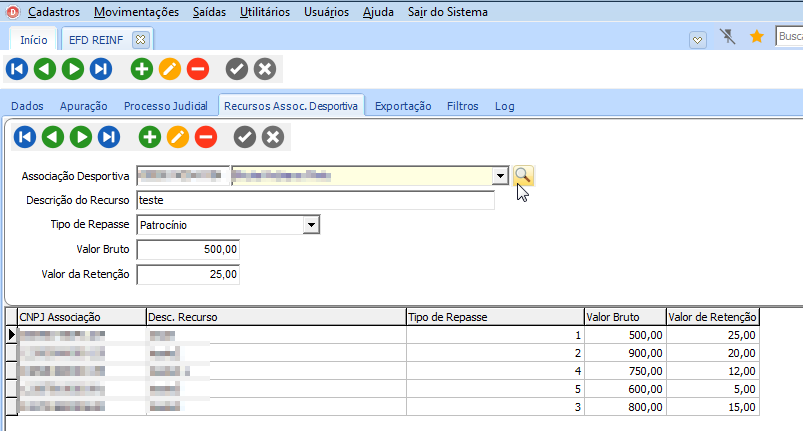Open the Movimentações menu
Image resolution: width=803 pixels, height=431 pixels.
pos(136,12)
